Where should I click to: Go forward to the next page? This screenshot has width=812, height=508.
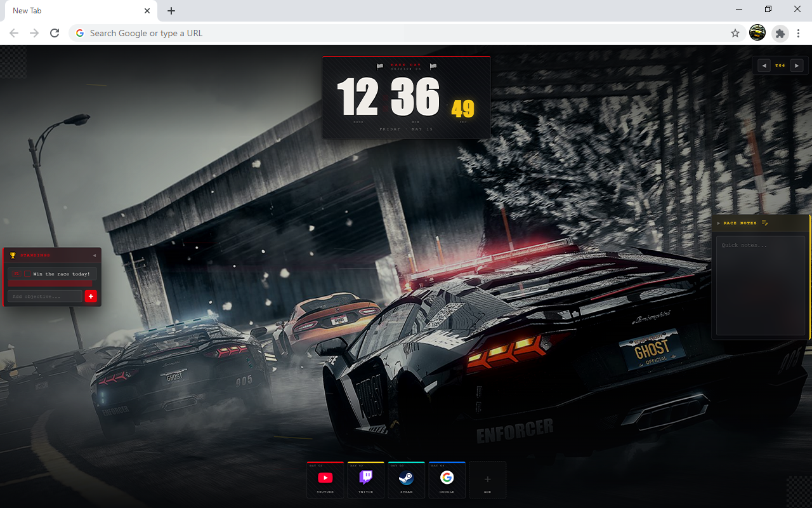tap(34, 33)
